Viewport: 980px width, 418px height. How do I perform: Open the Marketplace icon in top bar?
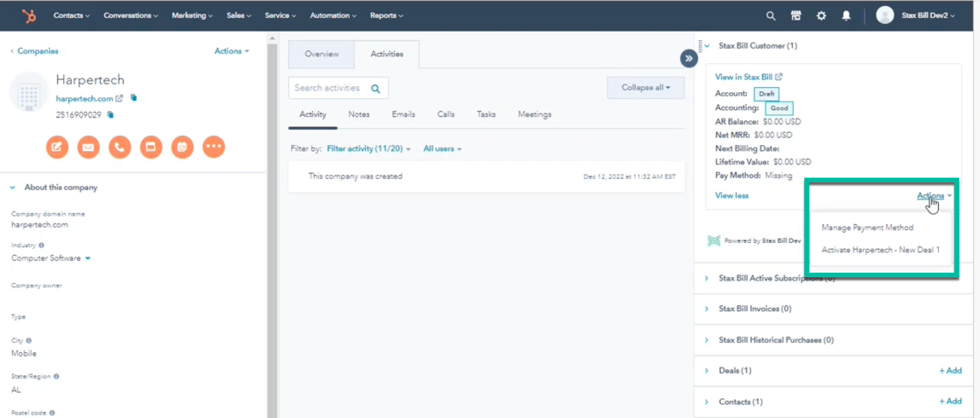[796, 16]
